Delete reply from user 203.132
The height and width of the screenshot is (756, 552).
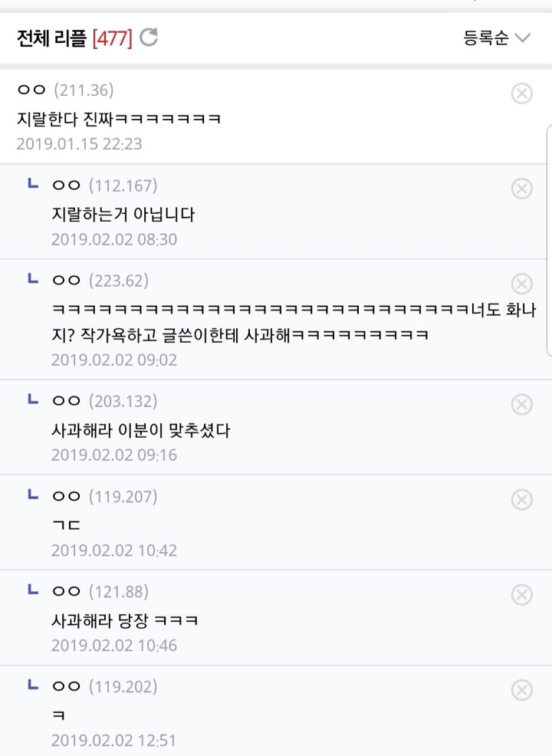pyautogui.click(x=521, y=404)
